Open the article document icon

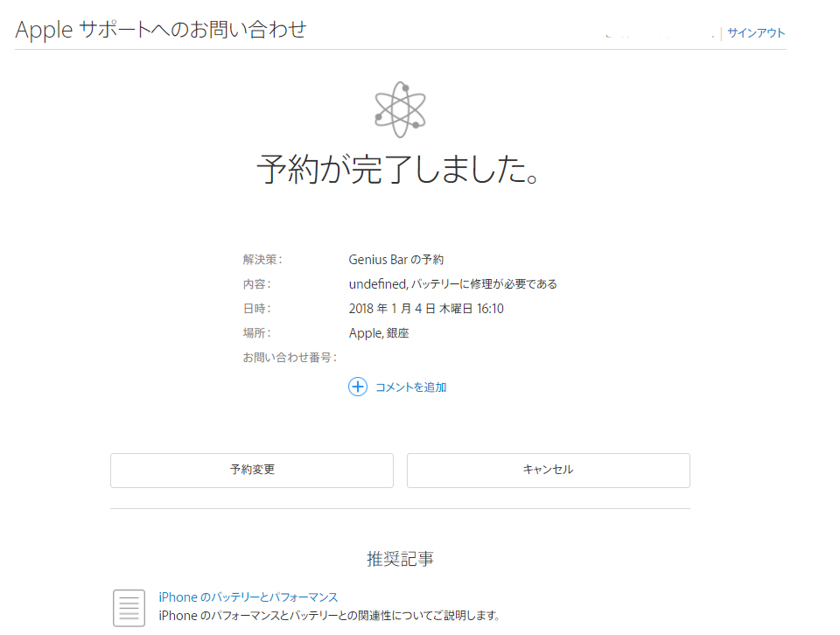coord(129,608)
